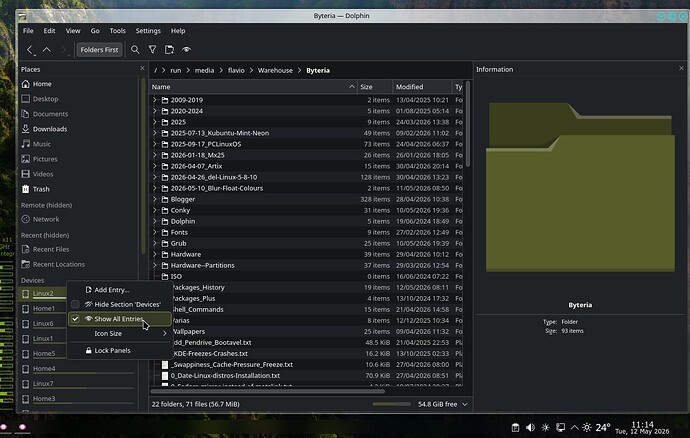Select Linux6 device

pyautogui.click(x=43, y=324)
